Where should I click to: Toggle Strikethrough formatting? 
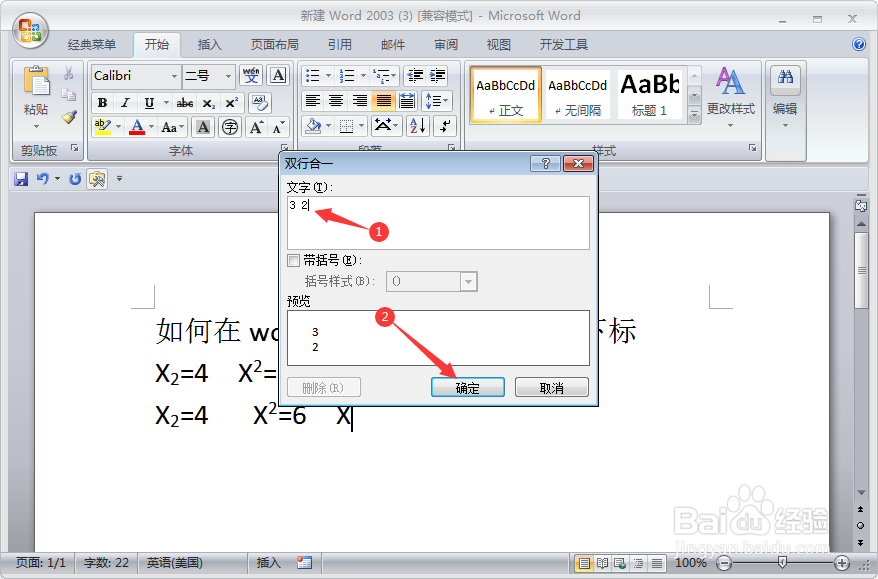click(185, 103)
